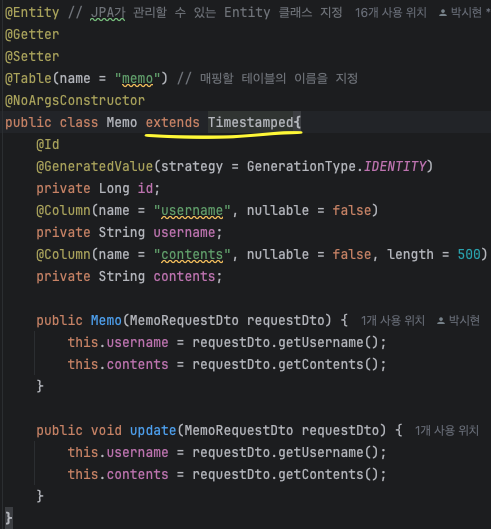The image size is (491, 529).
Task: Click the Memo constructor name
Action: point(106,321)
